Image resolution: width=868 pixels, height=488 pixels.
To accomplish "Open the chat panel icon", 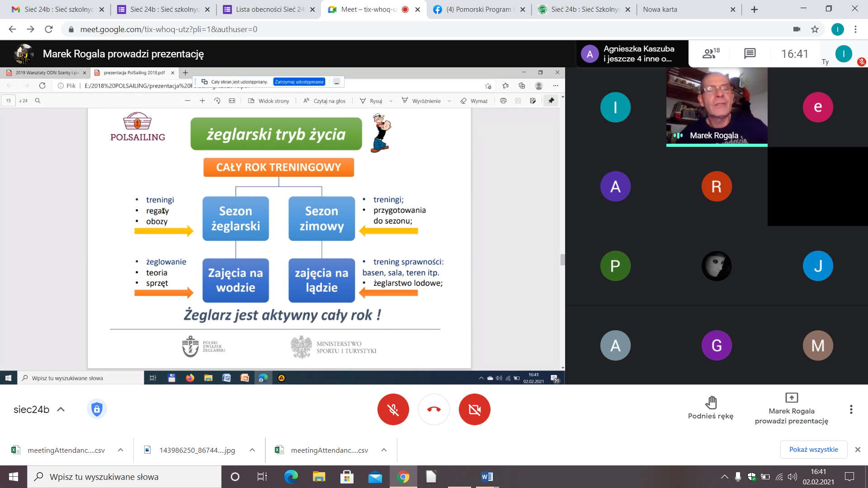I will 750,54.
